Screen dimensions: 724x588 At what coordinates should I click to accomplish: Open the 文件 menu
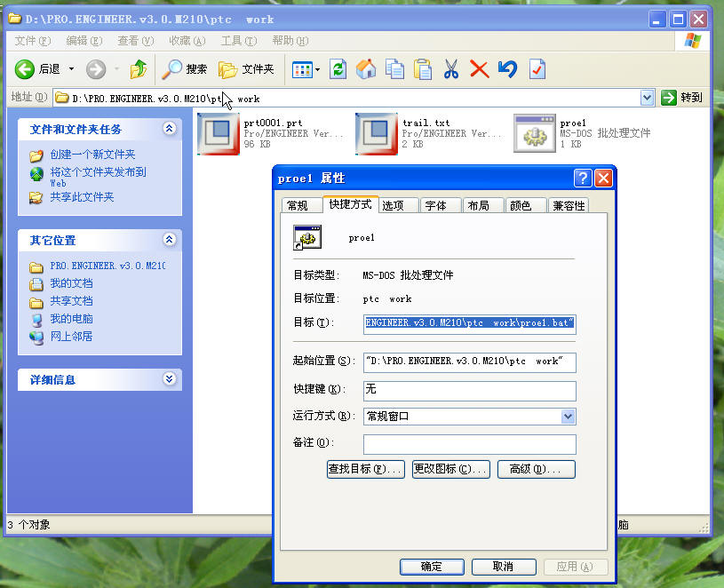pyautogui.click(x=33, y=41)
